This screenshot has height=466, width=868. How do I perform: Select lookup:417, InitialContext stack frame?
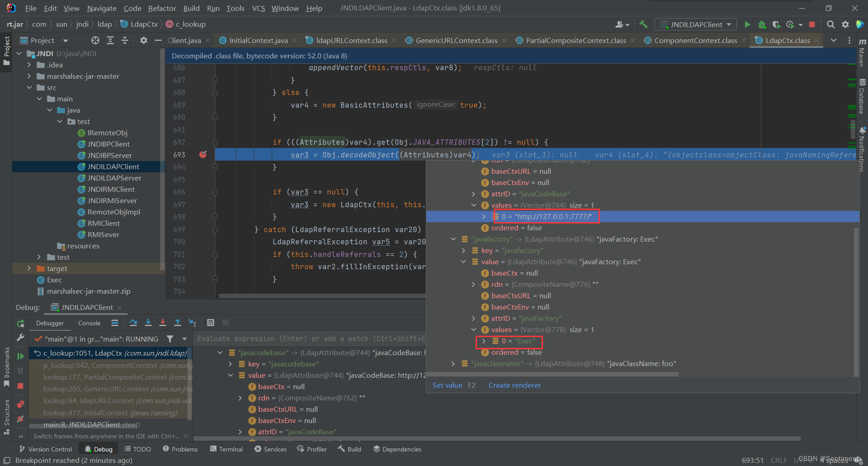[110, 413]
